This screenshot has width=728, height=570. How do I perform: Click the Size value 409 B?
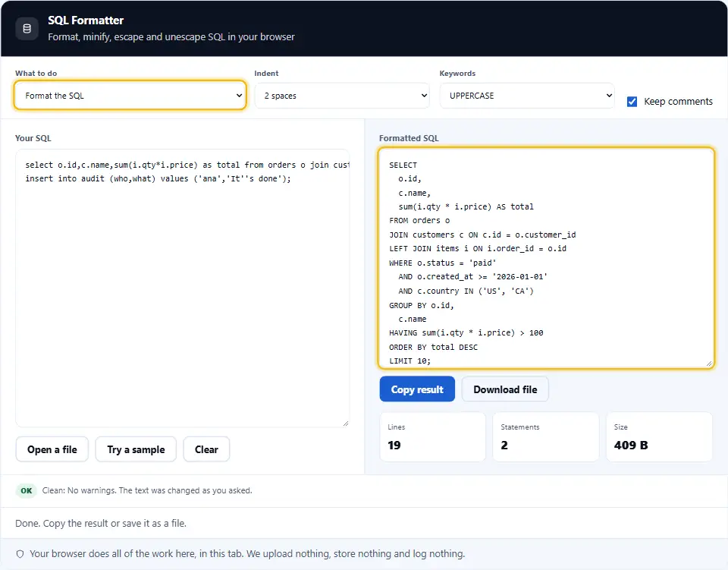(x=631, y=445)
